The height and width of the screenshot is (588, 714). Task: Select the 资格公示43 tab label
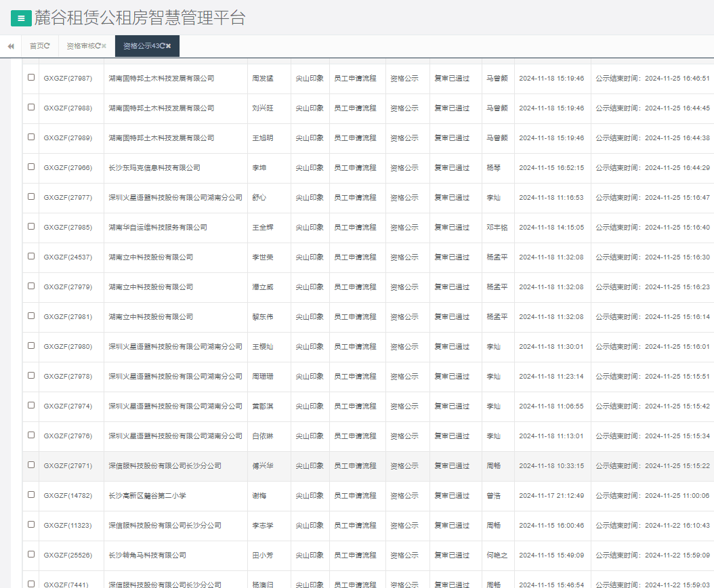[x=140, y=46]
